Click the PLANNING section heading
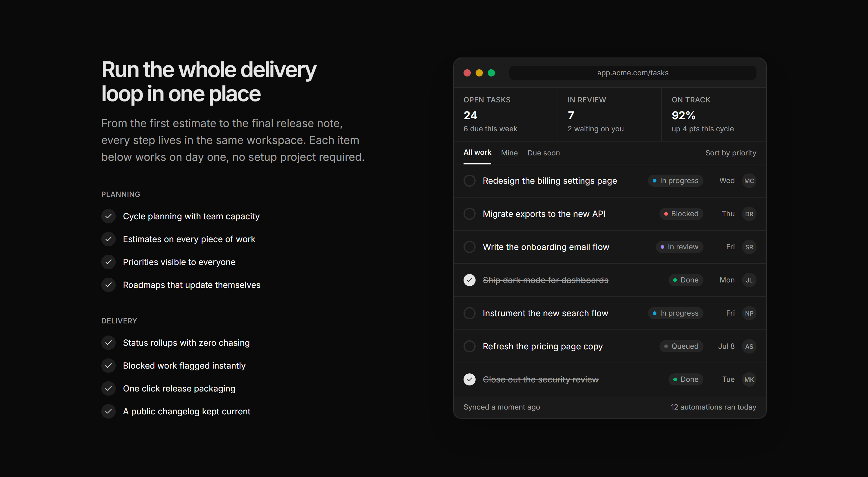868x477 pixels. (121, 194)
